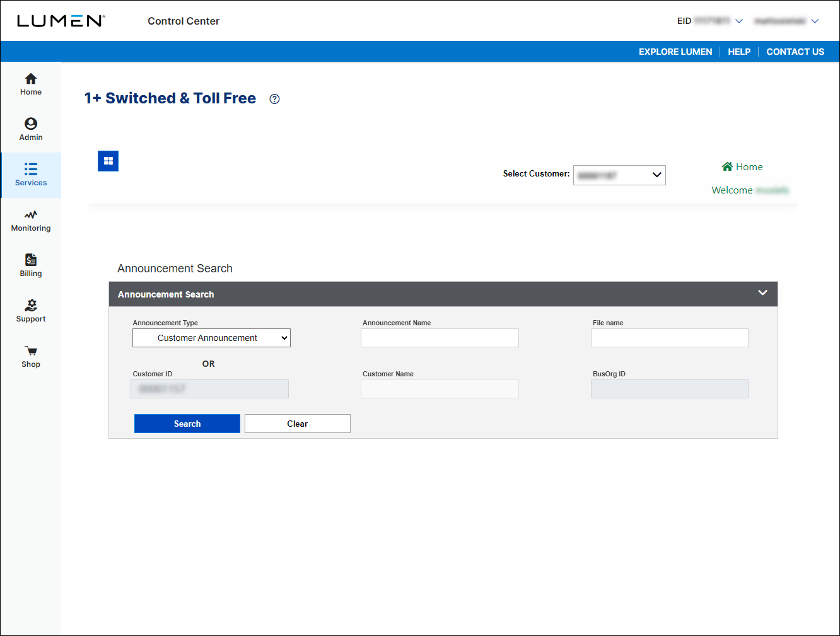
Task: Click the Search button
Action: (187, 423)
